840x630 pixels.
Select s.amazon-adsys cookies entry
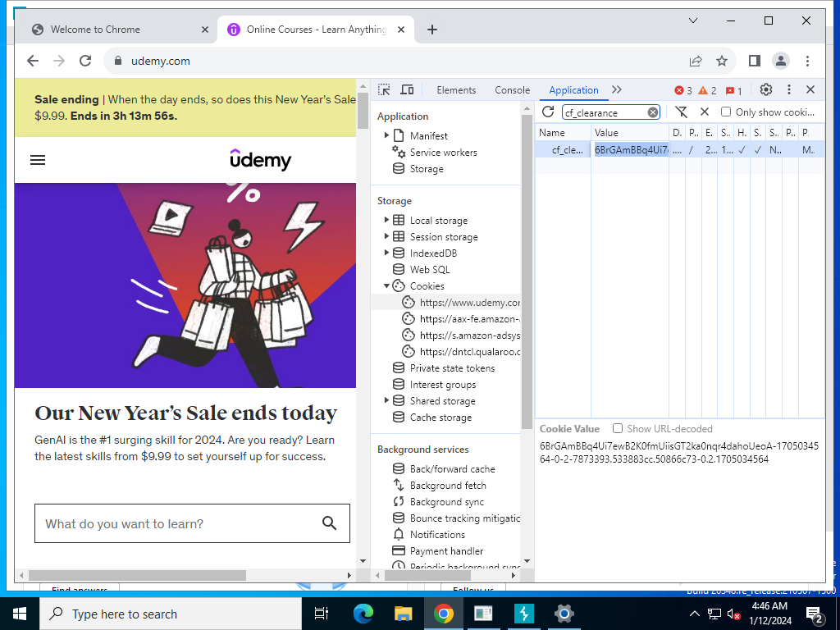click(x=469, y=336)
